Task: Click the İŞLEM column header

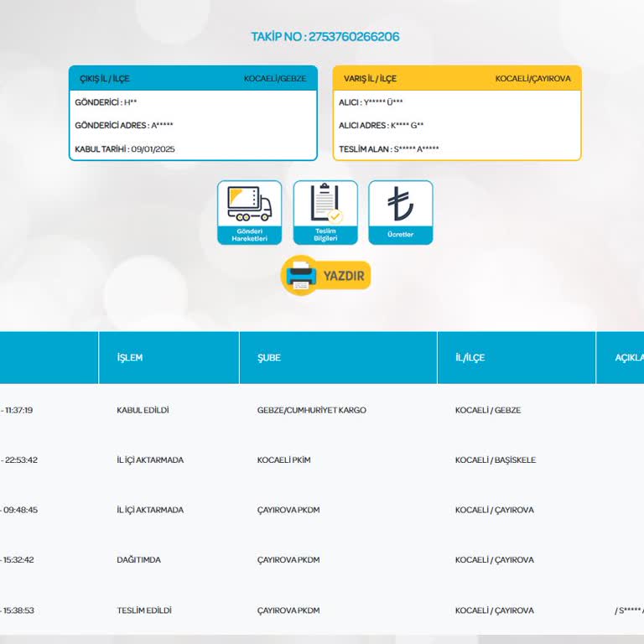Action: [130, 357]
